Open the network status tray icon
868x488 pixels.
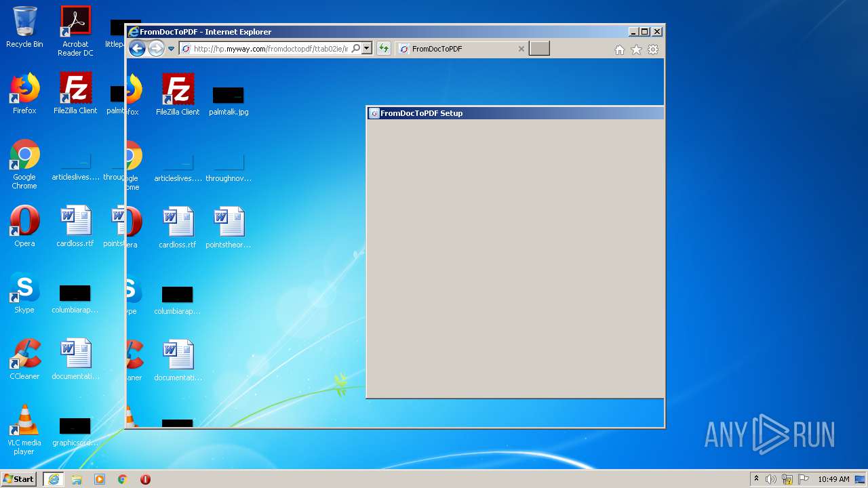(x=787, y=479)
